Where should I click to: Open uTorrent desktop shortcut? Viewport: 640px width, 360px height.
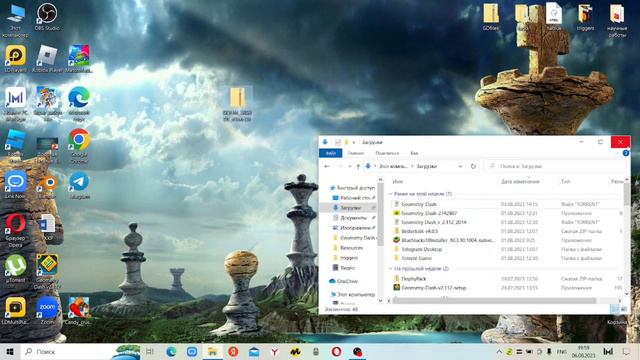(15, 269)
